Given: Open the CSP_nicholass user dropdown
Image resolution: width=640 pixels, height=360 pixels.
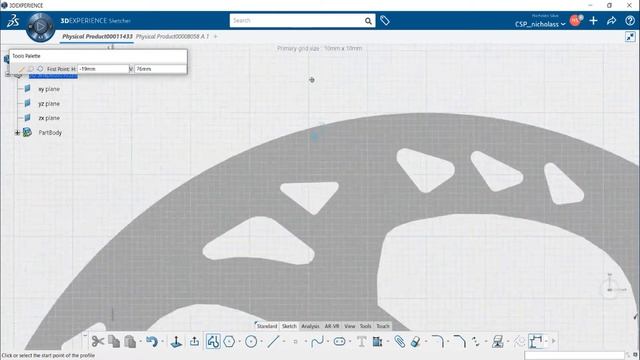Looking at the screenshot, I should (540, 24).
